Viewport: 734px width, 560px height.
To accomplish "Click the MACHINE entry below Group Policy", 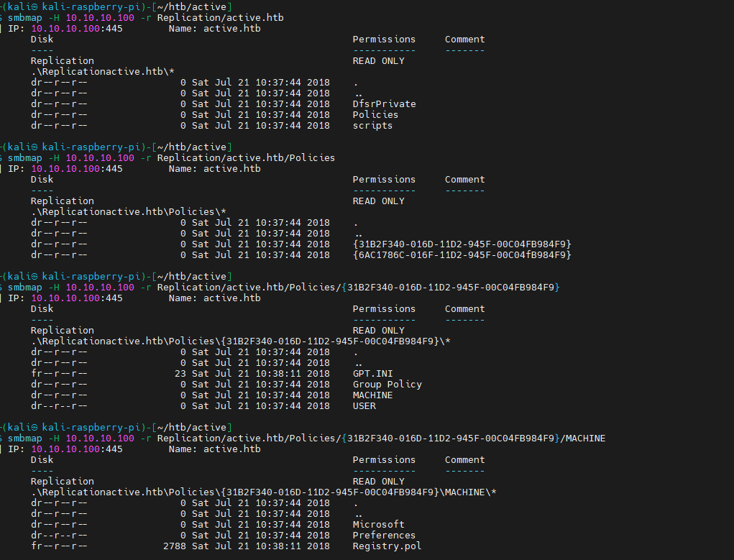I will (372, 395).
